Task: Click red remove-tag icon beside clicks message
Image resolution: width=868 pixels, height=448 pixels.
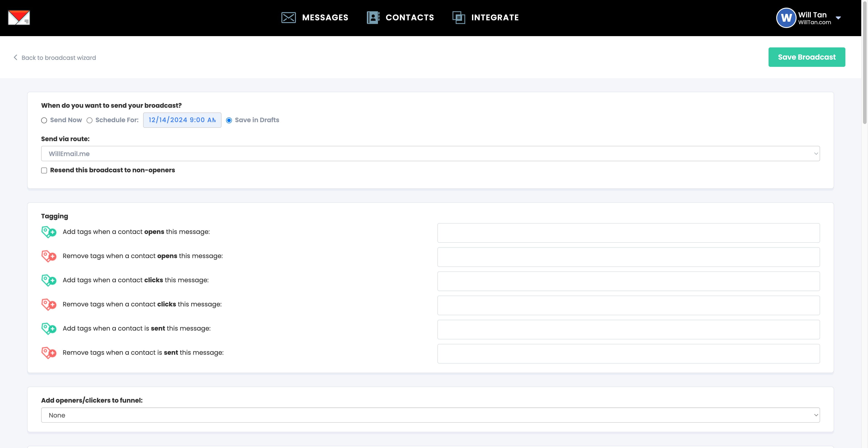Action: pyautogui.click(x=49, y=304)
